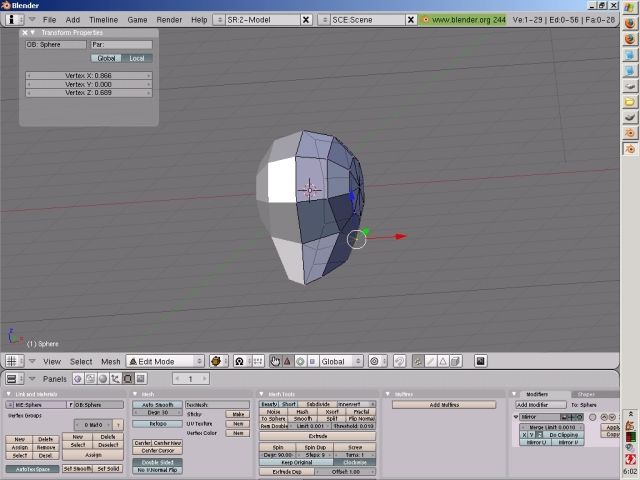Viewport: 640px width, 480px height.
Task: Open the Global orientation dropdown
Action: 338,361
